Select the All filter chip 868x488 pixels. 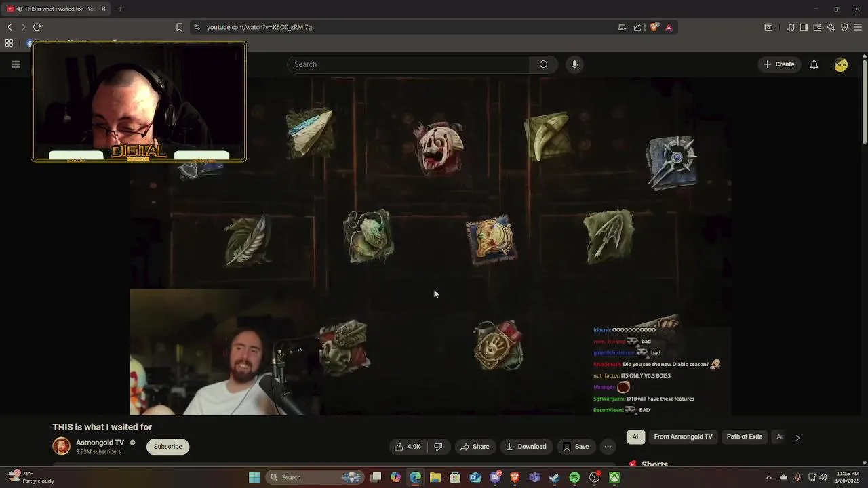pos(636,437)
